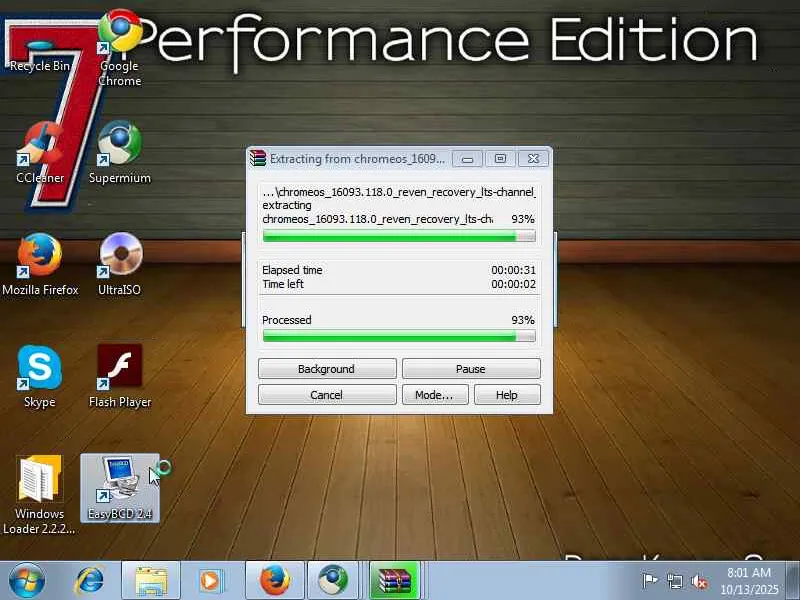Click the muted volume tray icon

pos(698,581)
